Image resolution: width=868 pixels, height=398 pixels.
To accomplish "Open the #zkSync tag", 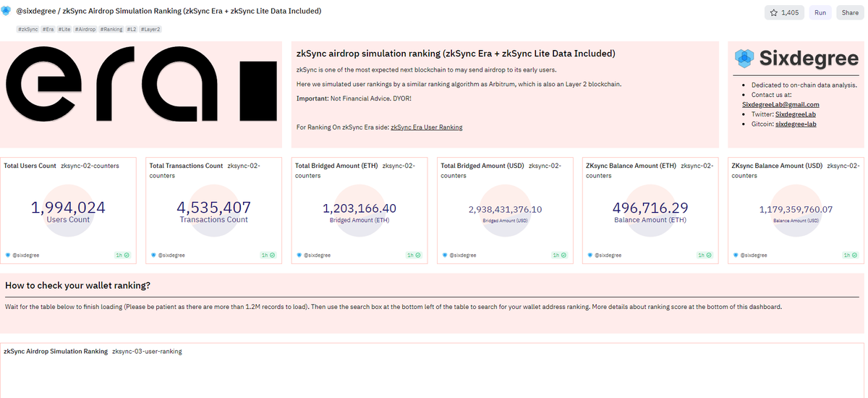I will coord(27,29).
